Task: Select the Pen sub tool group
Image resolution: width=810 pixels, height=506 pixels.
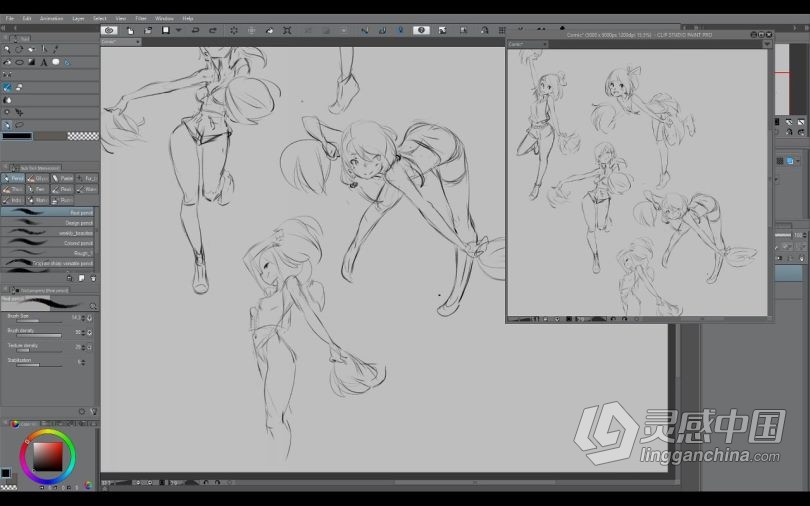Action: (37, 189)
